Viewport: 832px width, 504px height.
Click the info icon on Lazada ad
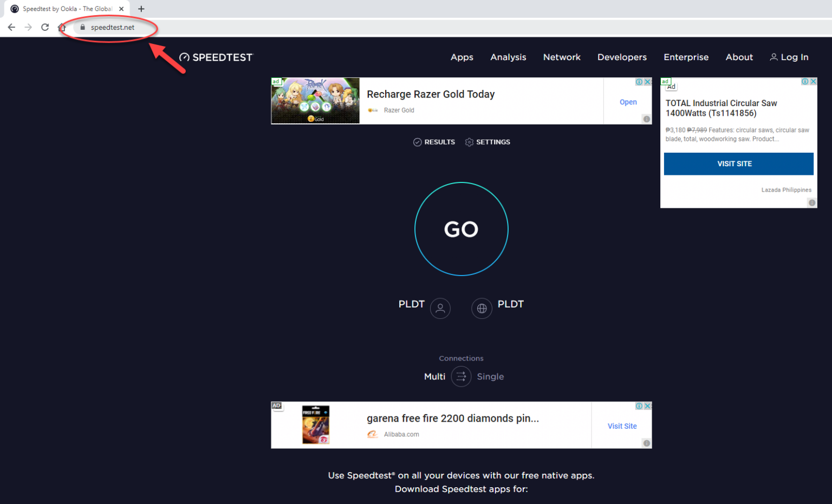[811, 203]
